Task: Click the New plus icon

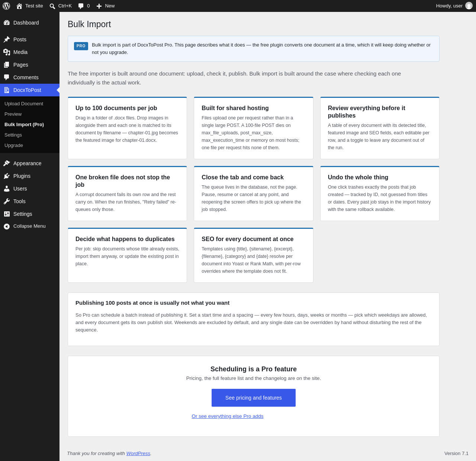Action: (99, 6)
